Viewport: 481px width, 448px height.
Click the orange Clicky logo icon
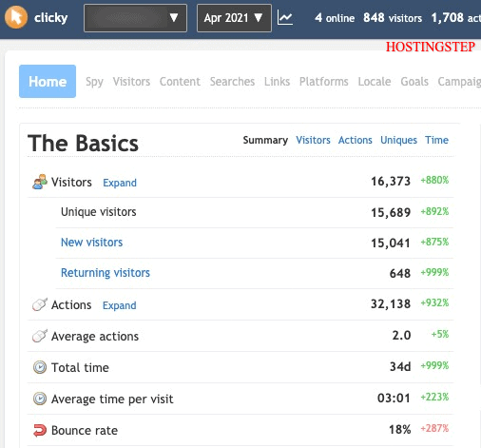point(16,17)
